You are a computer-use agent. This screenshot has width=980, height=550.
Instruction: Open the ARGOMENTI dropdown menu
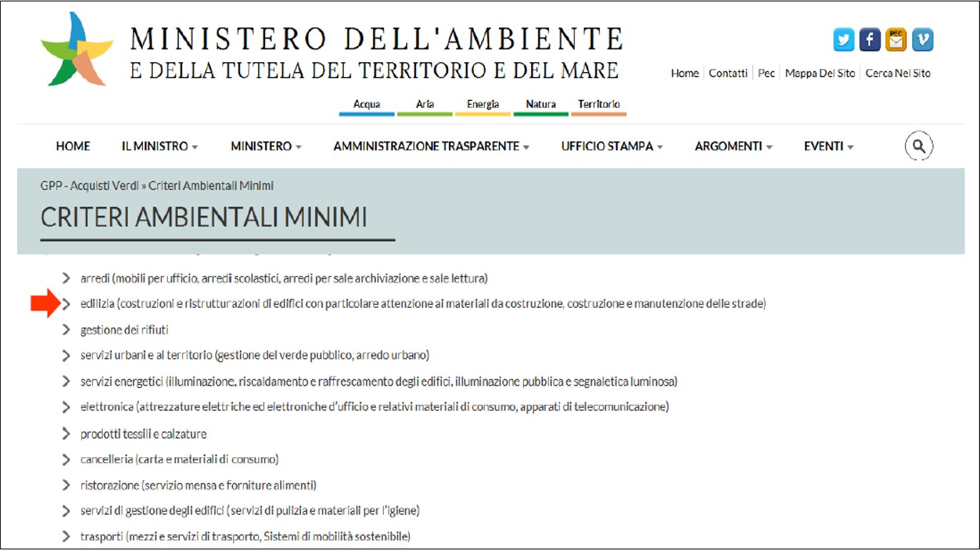[x=733, y=146]
